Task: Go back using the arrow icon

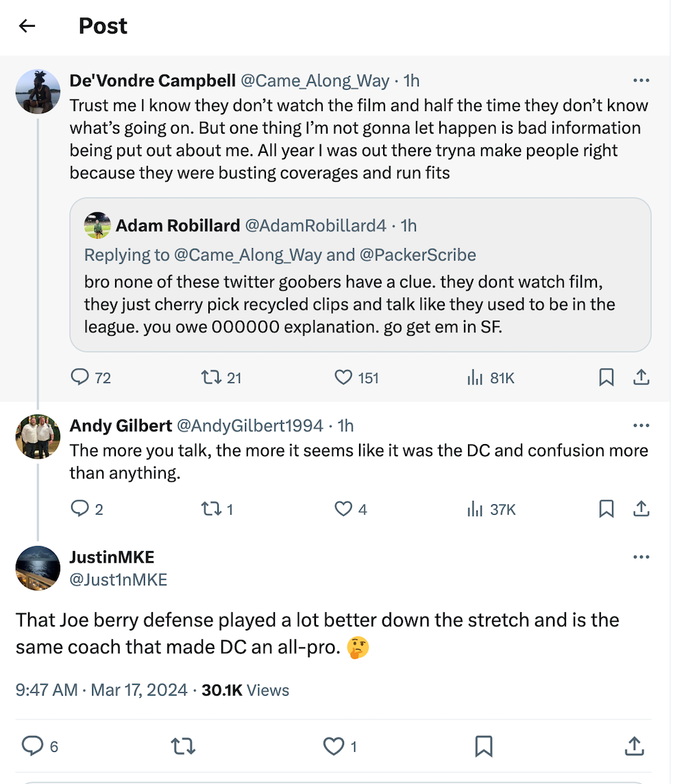Action: 27,26
